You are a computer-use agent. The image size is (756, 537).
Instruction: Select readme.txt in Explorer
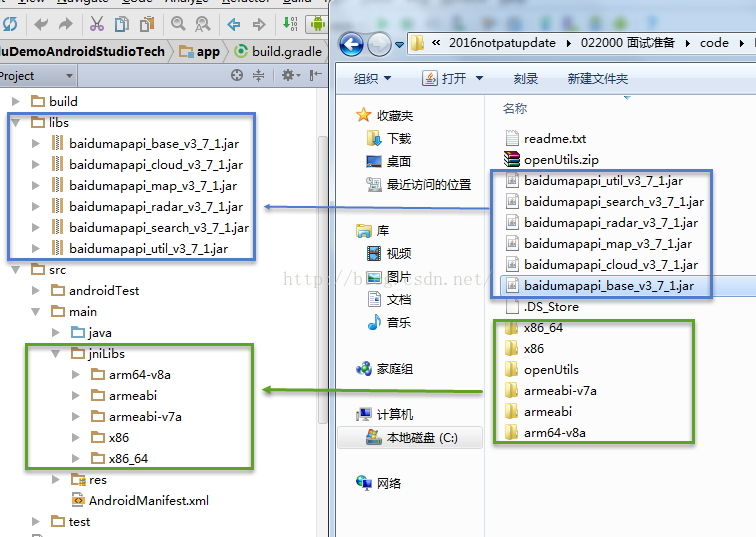(545, 139)
